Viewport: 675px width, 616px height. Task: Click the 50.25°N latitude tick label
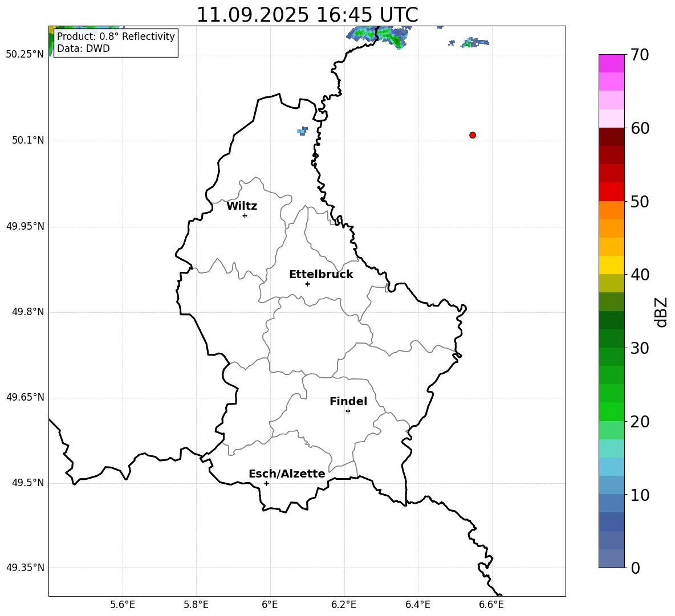pos(25,55)
